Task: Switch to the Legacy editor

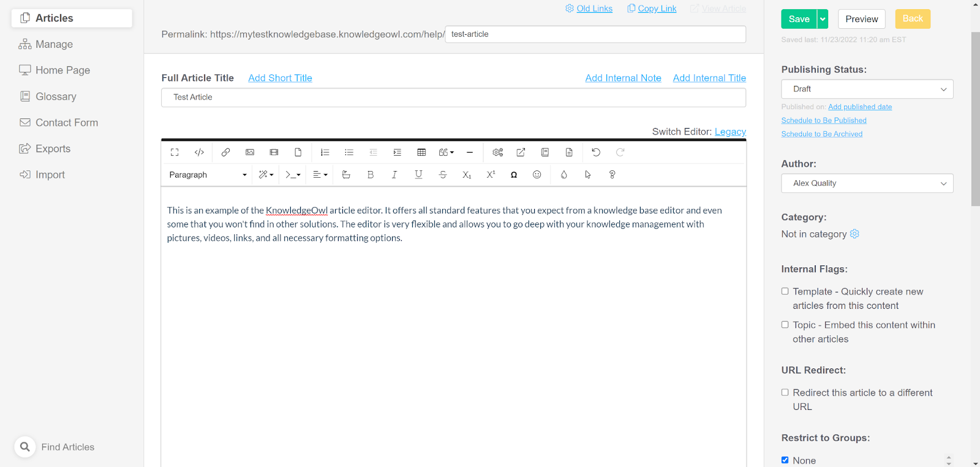Action: pos(730,132)
